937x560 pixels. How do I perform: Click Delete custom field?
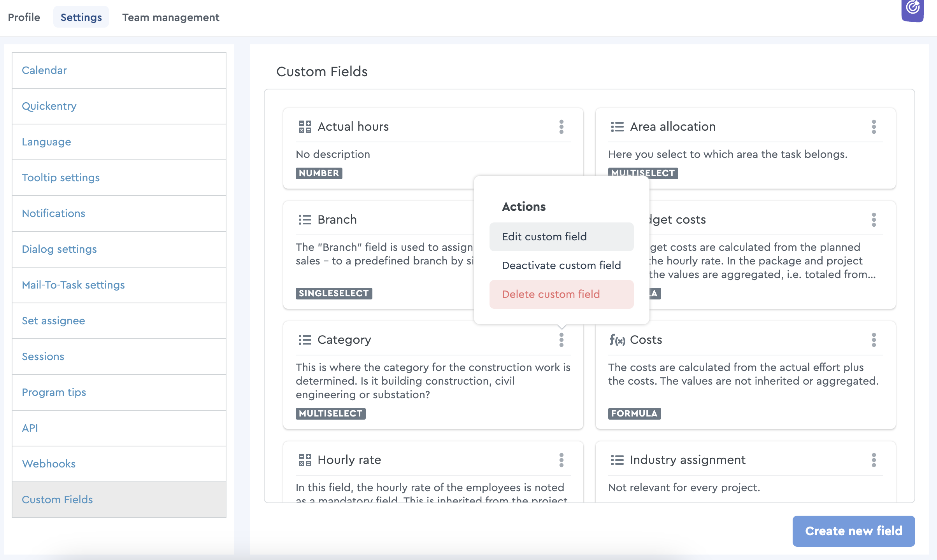(551, 294)
